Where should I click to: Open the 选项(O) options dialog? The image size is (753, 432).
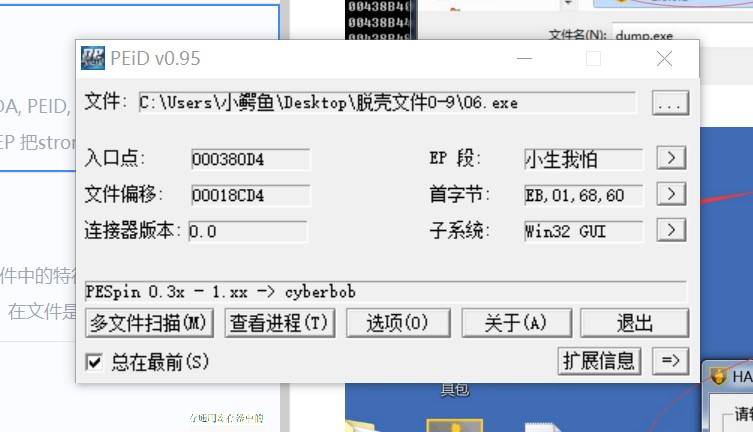pos(398,323)
